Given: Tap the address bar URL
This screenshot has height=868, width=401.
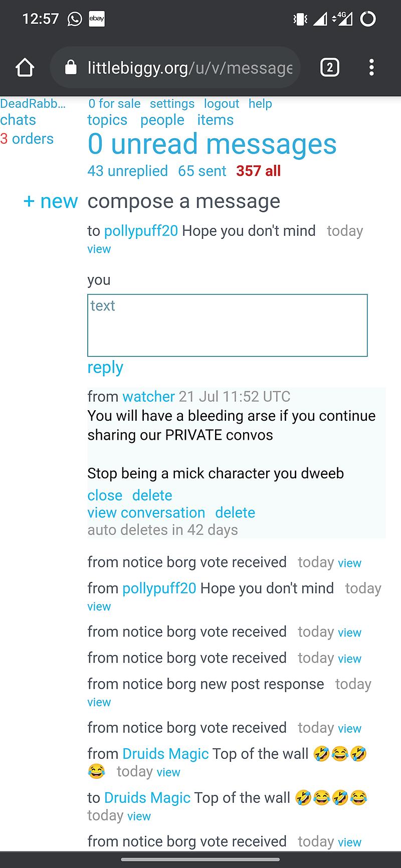Looking at the screenshot, I should (x=189, y=68).
